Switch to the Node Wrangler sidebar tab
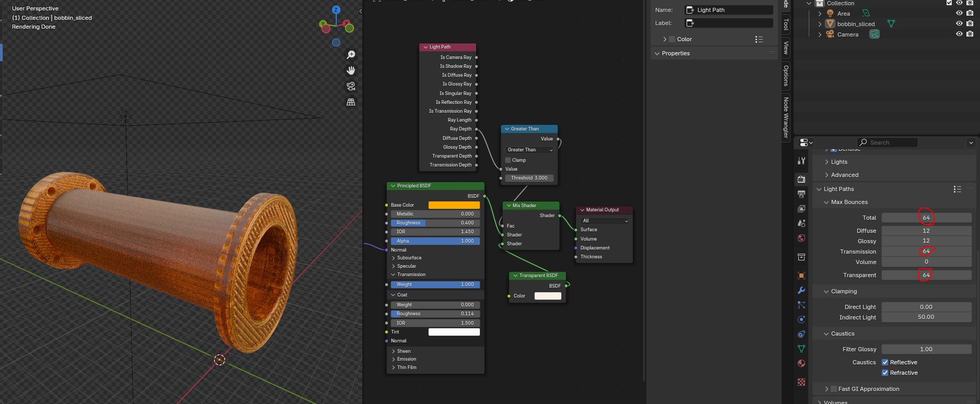980x404 pixels. 786,117
